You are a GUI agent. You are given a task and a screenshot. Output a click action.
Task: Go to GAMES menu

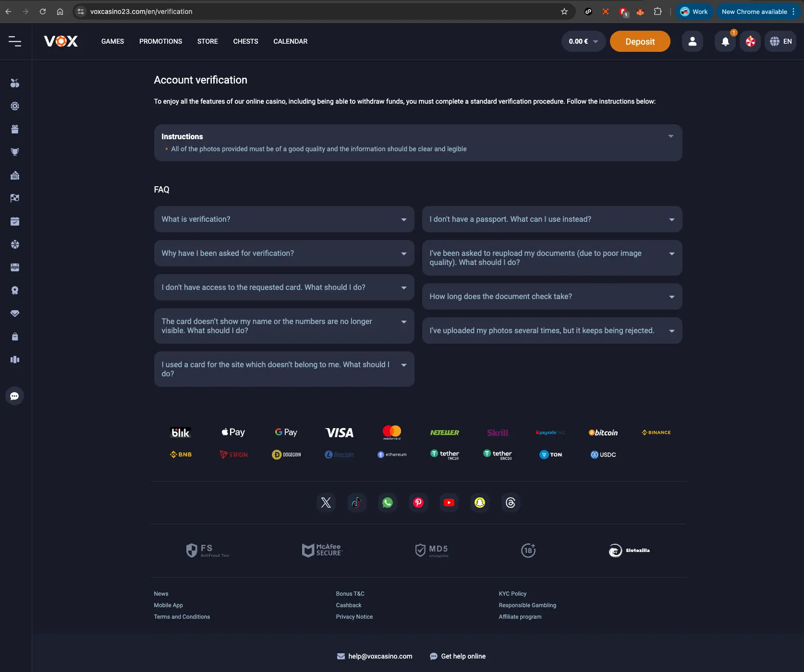click(112, 41)
